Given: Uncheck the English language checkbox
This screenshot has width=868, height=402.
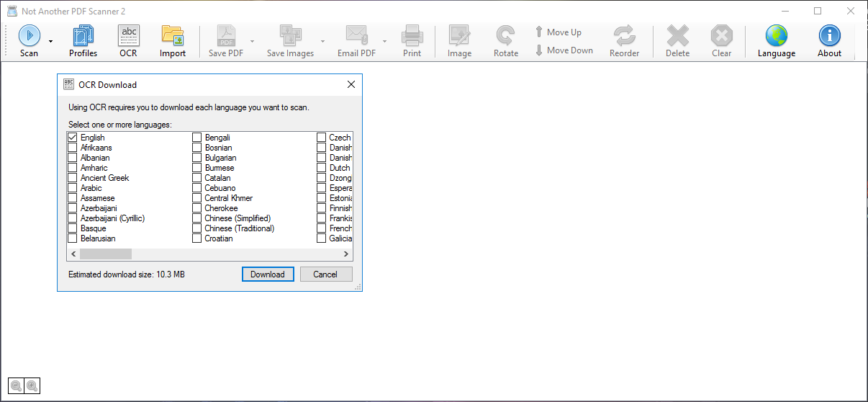Looking at the screenshot, I should [x=72, y=137].
